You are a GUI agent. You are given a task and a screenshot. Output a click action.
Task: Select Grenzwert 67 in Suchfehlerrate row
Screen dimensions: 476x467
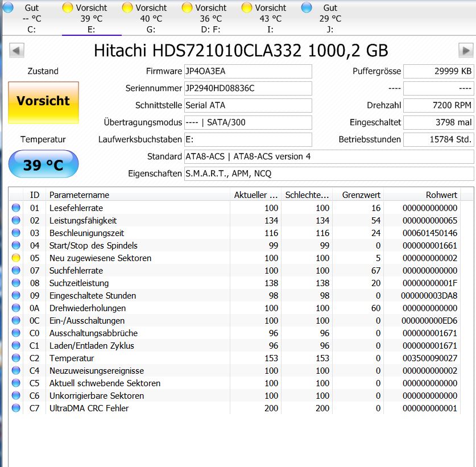[x=375, y=270]
